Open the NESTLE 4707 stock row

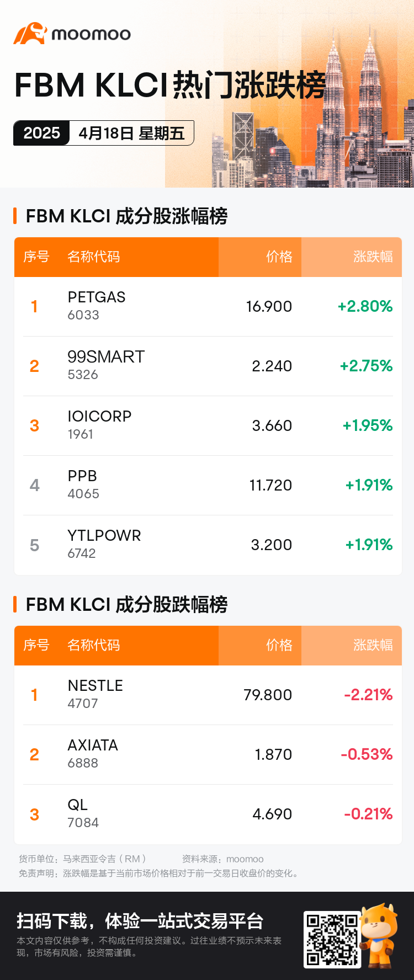208,695
